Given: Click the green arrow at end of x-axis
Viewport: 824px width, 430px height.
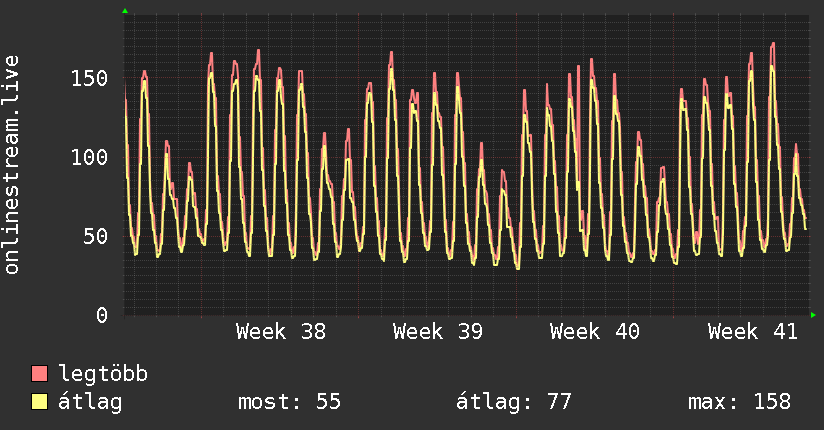Looking at the screenshot, I should 813,315.
